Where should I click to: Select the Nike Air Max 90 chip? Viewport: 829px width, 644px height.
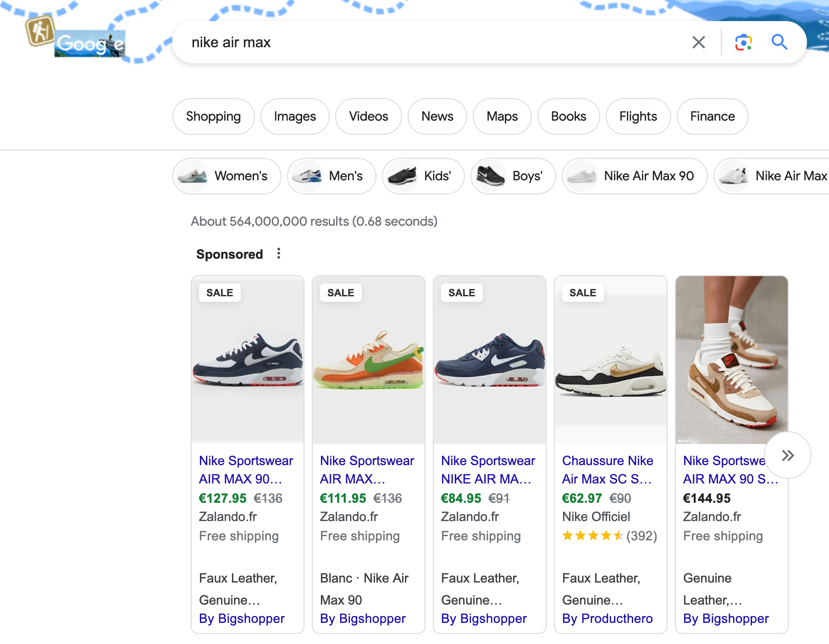coord(635,176)
